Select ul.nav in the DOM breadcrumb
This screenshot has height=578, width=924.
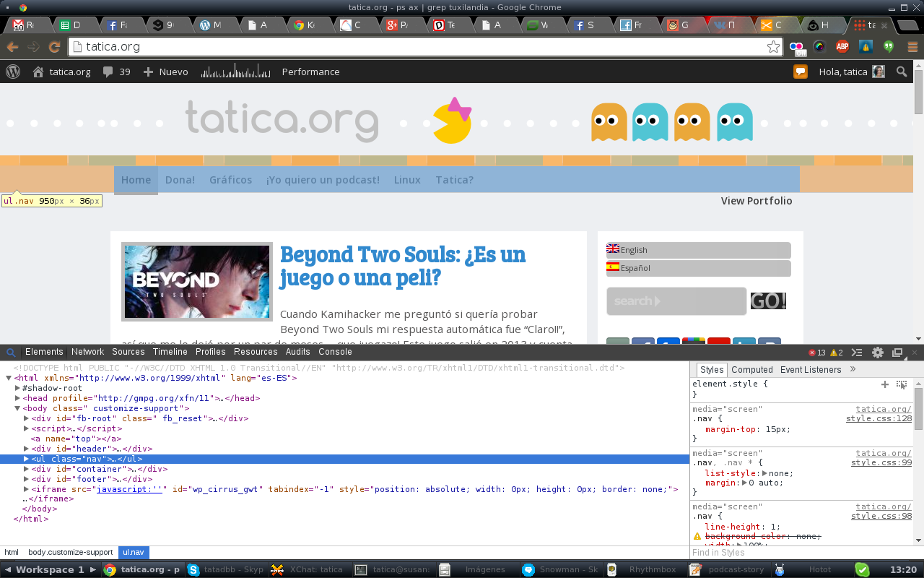[x=134, y=552]
